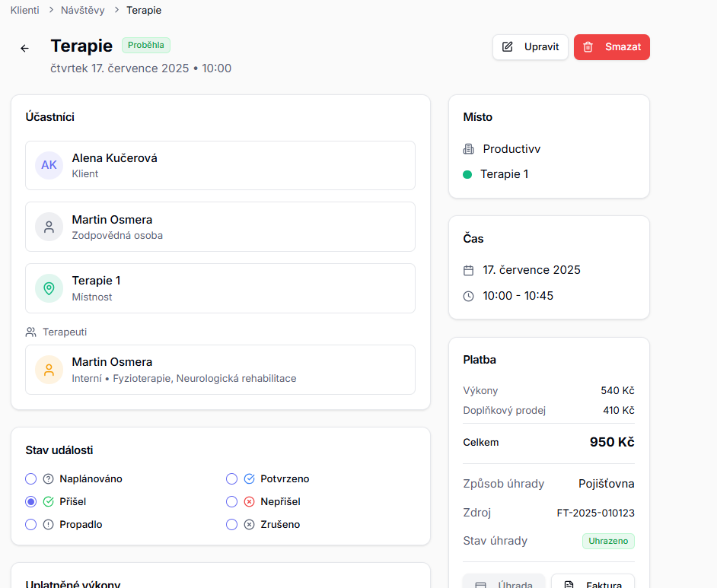This screenshot has width=717, height=588.
Task: Click the clock icon beside 10:00 - 10:45
Action: pos(468,296)
